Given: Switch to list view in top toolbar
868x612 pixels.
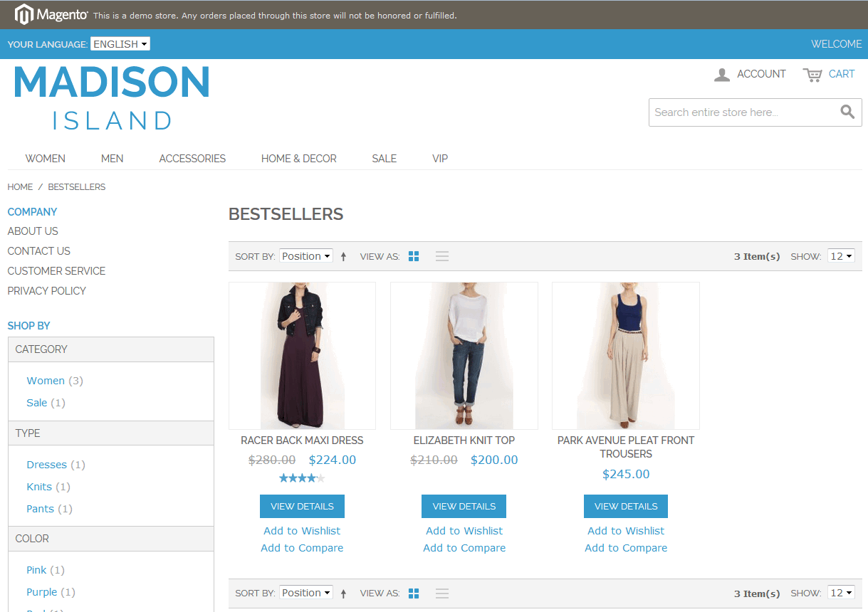Looking at the screenshot, I should (x=442, y=256).
